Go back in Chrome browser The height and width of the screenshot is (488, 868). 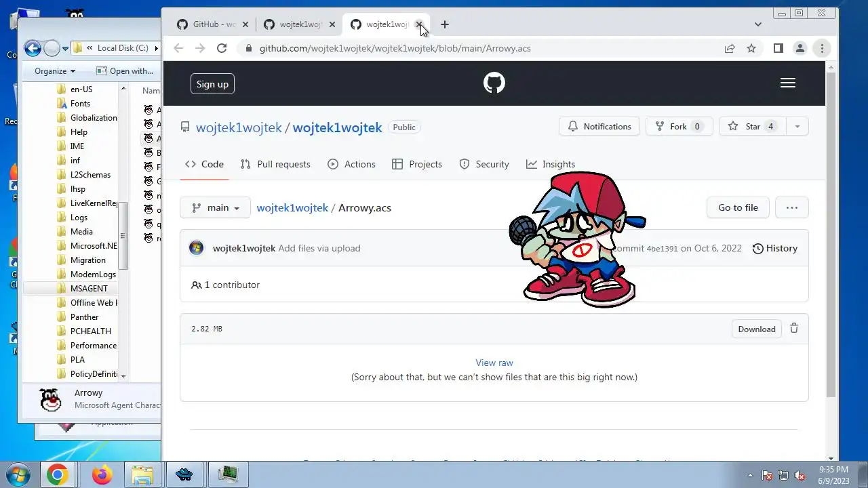(178, 48)
